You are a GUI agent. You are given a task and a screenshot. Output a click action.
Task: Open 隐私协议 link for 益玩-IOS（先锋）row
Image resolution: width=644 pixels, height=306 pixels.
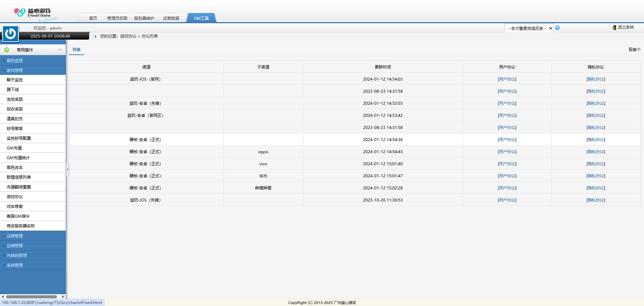596,200
